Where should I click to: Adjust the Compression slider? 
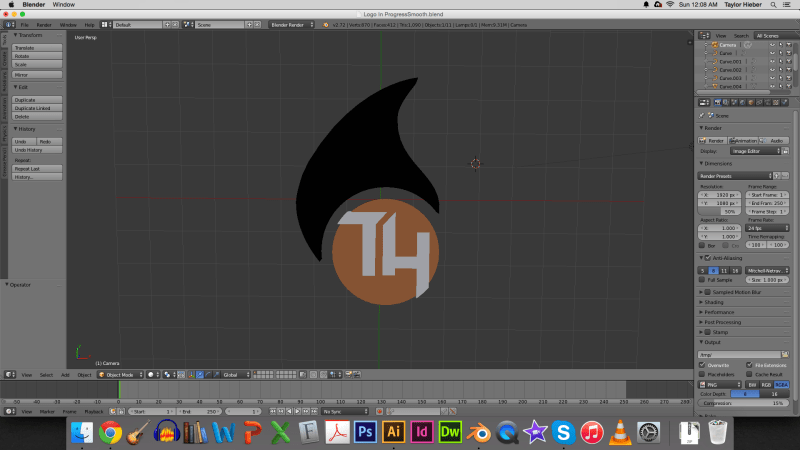(743, 403)
